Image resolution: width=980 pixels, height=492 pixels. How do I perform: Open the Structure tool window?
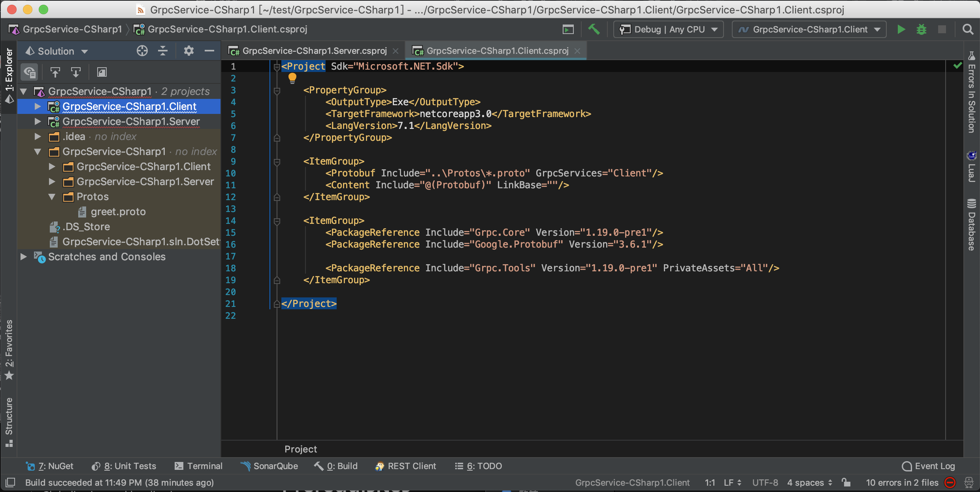pyautogui.click(x=9, y=422)
